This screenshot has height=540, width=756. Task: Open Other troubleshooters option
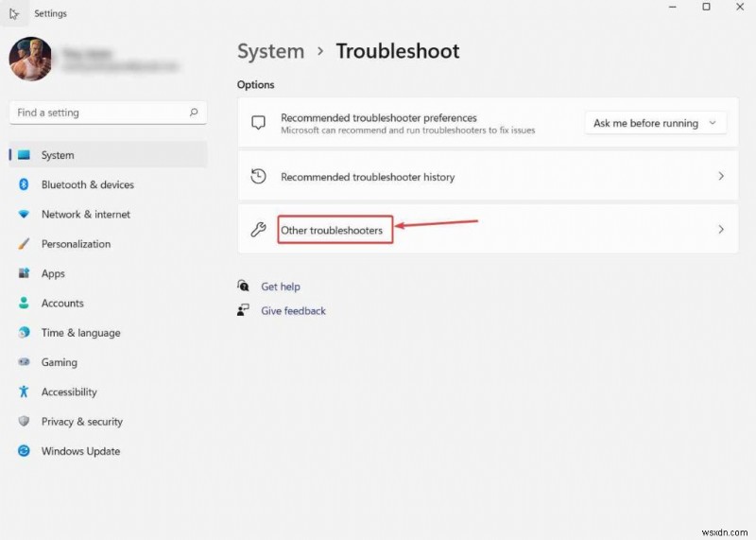point(488,229)
